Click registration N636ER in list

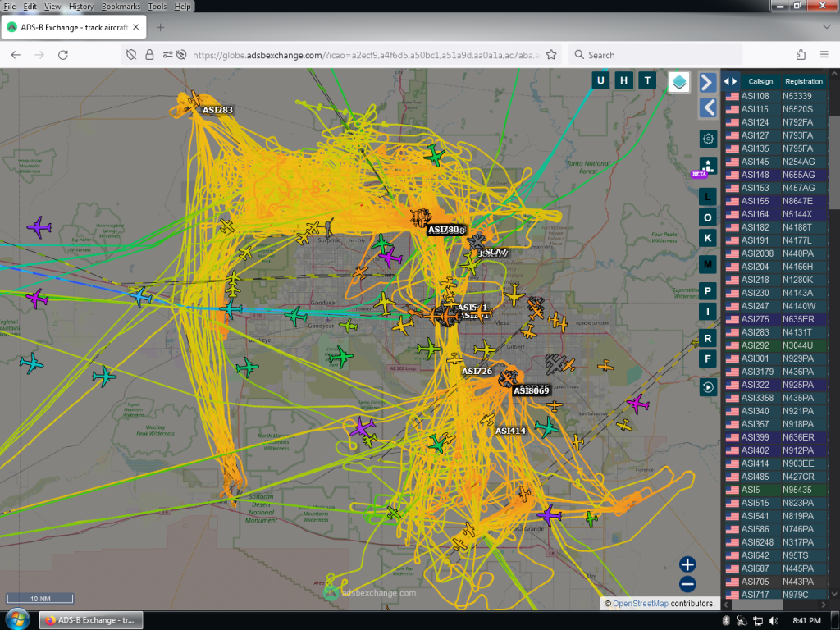[x=798, y=437]
